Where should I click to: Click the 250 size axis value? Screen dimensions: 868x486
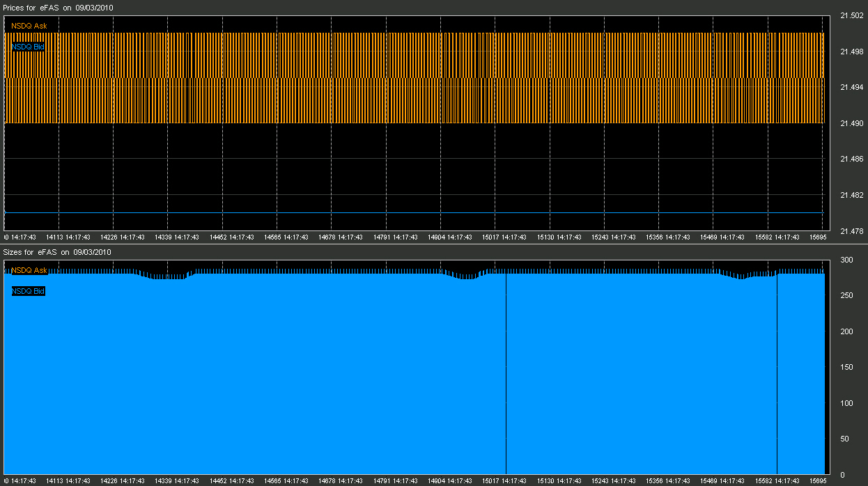(846, 296)
